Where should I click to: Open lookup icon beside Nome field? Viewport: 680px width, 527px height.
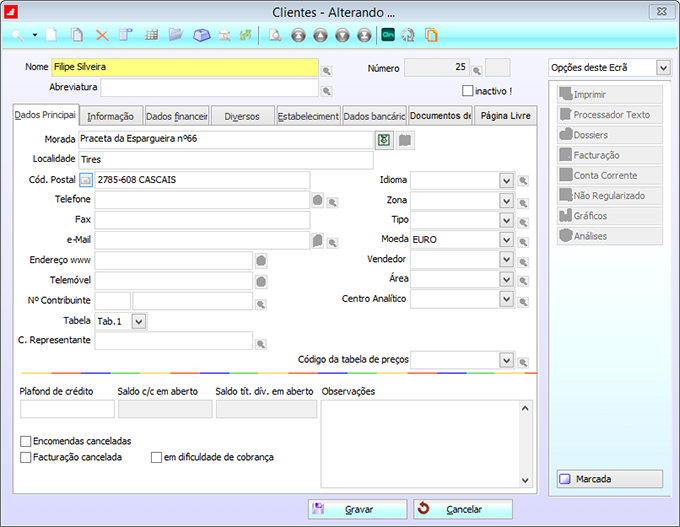coord(327,71)
